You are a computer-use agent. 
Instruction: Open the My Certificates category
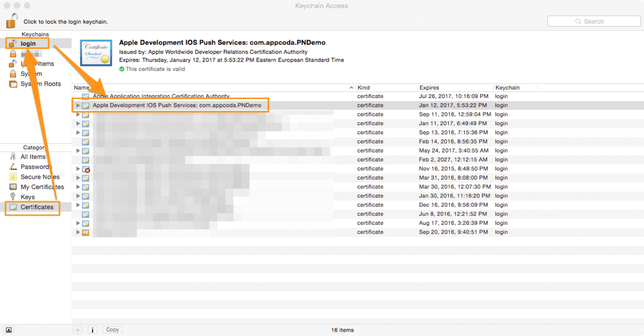point(42,187)
